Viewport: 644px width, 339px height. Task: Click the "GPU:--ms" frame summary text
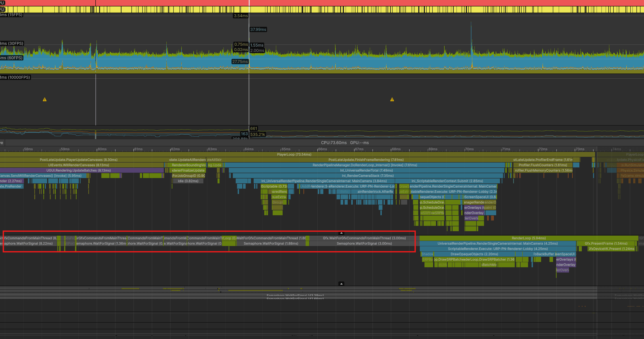(359, 143)
